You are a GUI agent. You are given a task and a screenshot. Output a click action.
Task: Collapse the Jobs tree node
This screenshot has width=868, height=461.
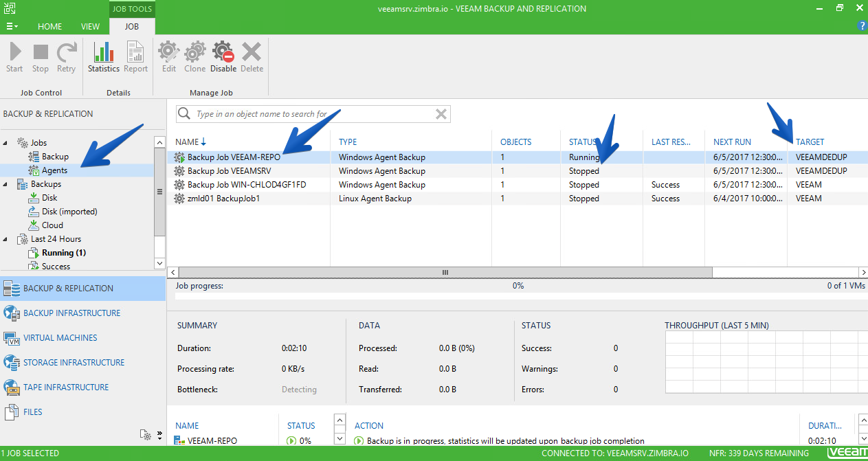coord(6,143)
